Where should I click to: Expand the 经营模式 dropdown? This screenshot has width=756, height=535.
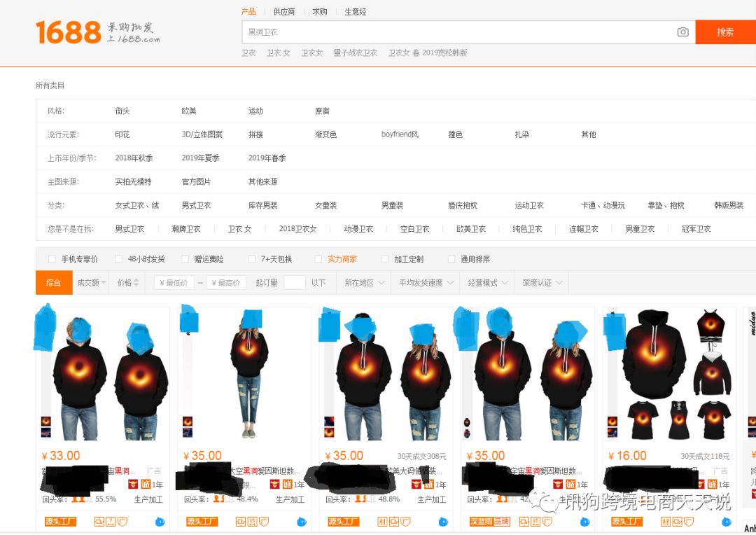coord(487,283)
